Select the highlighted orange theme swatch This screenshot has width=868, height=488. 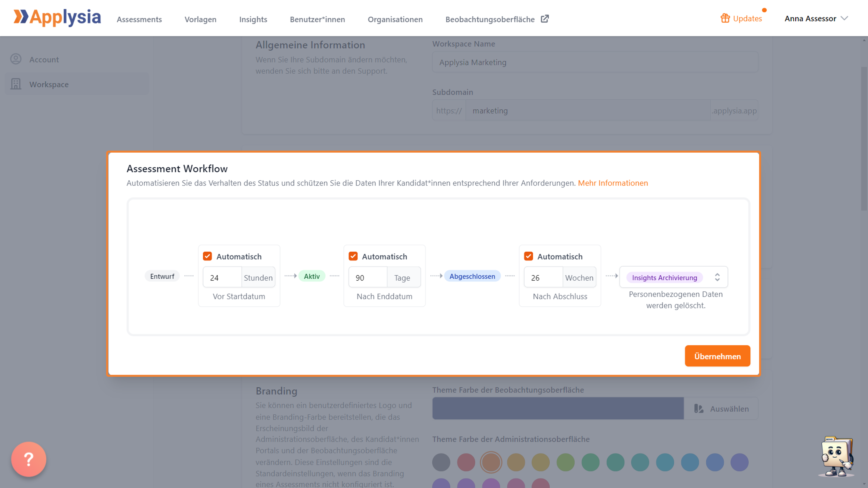coord(491,462)
